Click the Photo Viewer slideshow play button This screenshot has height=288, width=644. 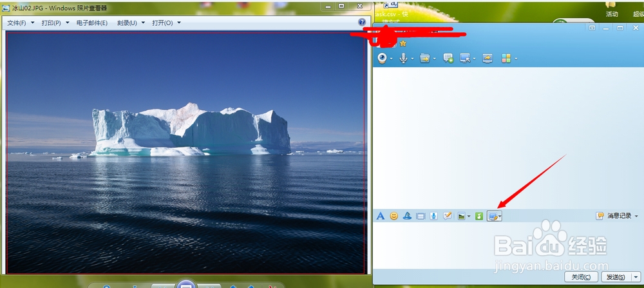coord(187,284)
